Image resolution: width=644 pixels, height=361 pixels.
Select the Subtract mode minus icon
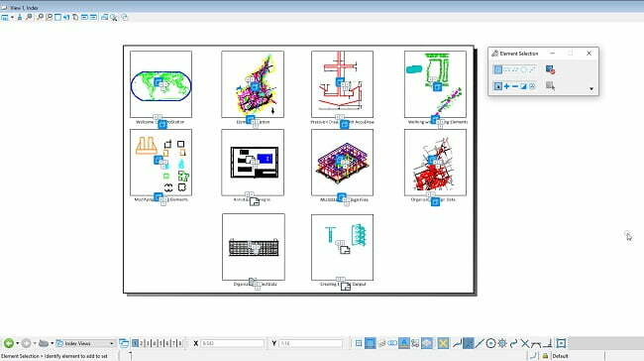(x=515, y=86)
